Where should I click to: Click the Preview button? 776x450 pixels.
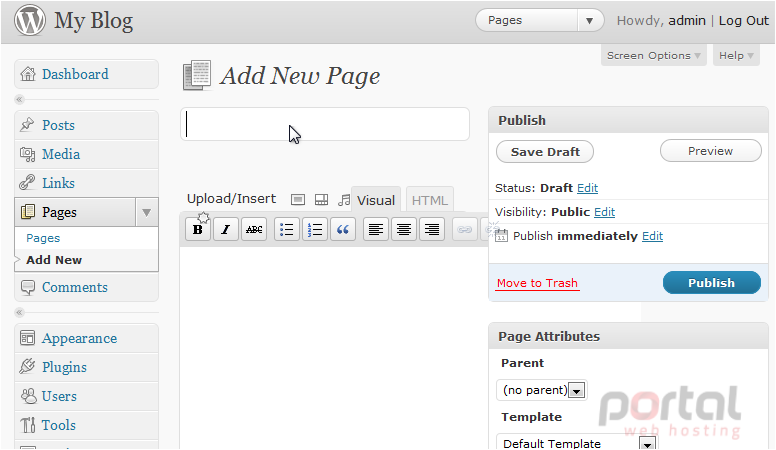(x=711, y=151)
